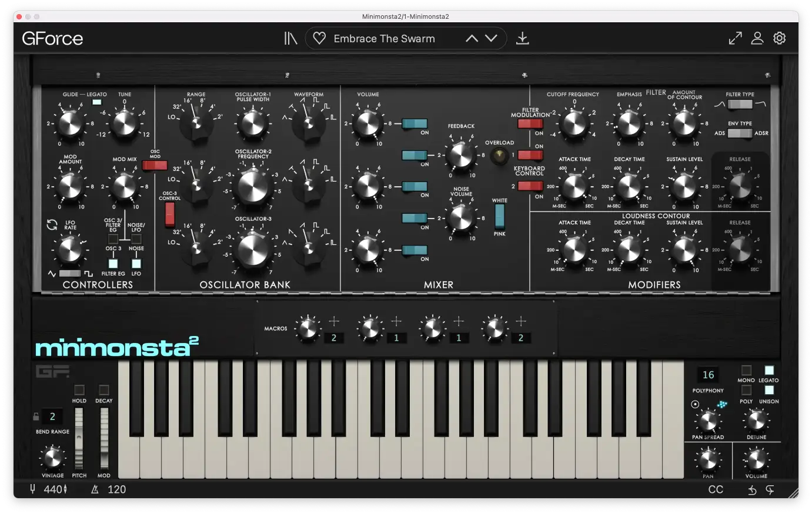Image resolution: width=812 pixels, height=514 pixels.
Task: Toggle the ENV TYPE ADS/ADSR switch
Action: tap(740, 133)
